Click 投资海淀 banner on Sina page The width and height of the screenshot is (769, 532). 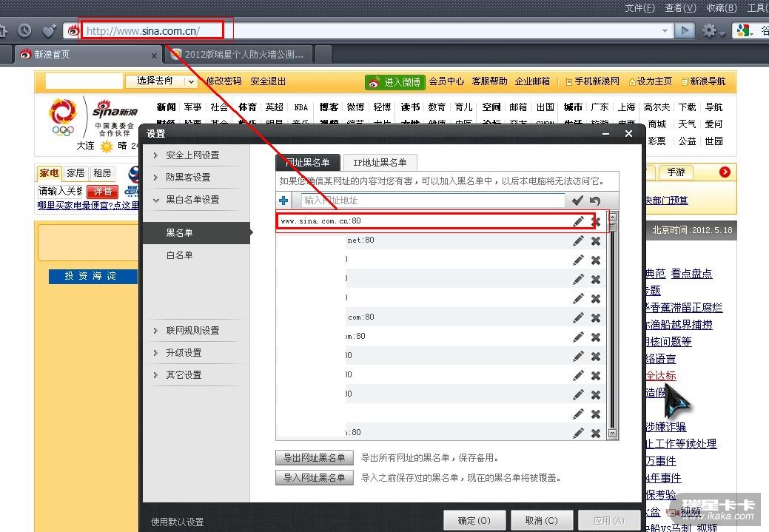pos(93,276)
